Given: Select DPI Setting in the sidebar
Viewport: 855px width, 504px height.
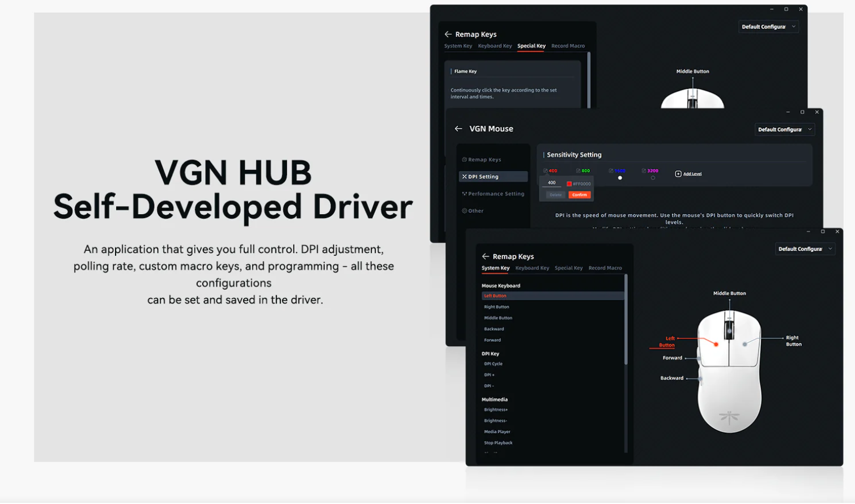Looking at the screenshot, I should (x=493, y=177).
